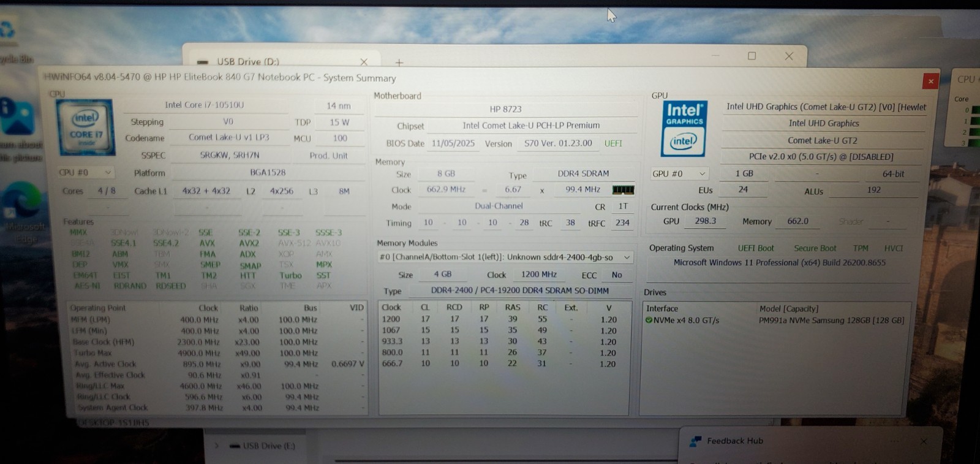This screenshot has height=464, width=980.
Task: Click the PM991a NVMe Samsung 128GB drive entry
Action: (x=831, y=320)
